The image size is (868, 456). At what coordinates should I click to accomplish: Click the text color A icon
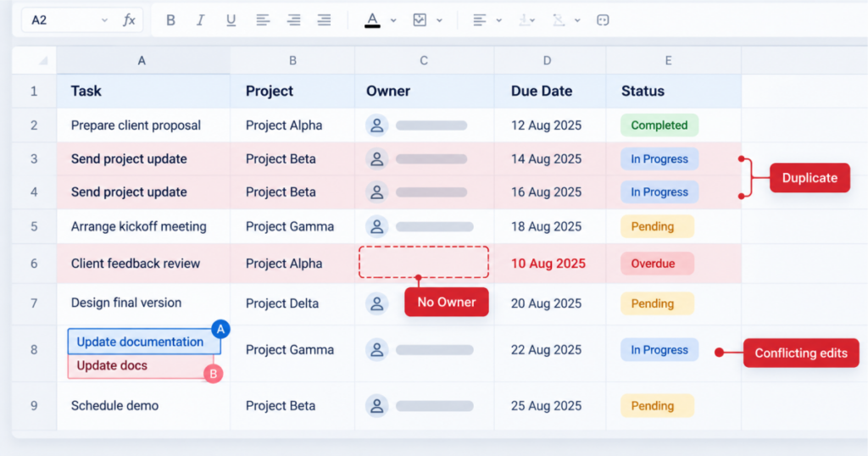pyautogui.click(x=373, y=20)
